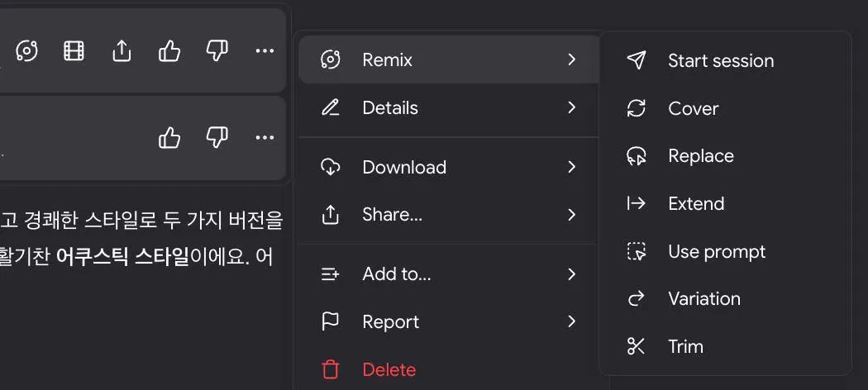The height and width of the screenshot is (390, 868).
Task: Expand the Details submenu chevron
Action: pos(572,107)
